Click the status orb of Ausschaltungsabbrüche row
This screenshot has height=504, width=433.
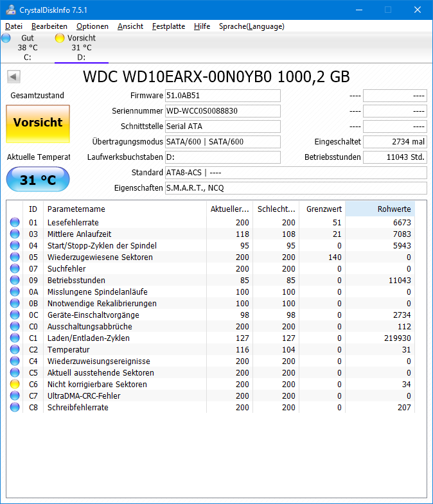click(x=15, y=327)
